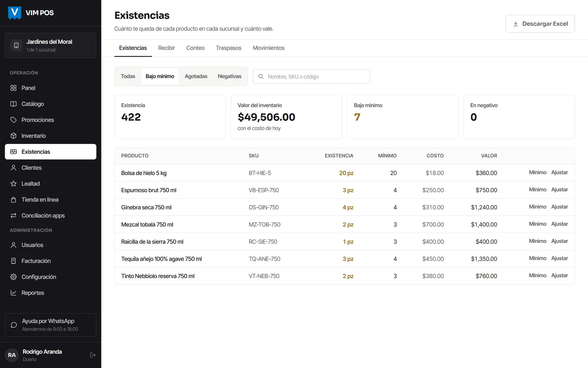Image resolution: width=588 pixels, height=368 pixels.
Task: Click Mínimo for Espumoso brut 750 ml
Action: pos(538,190)
